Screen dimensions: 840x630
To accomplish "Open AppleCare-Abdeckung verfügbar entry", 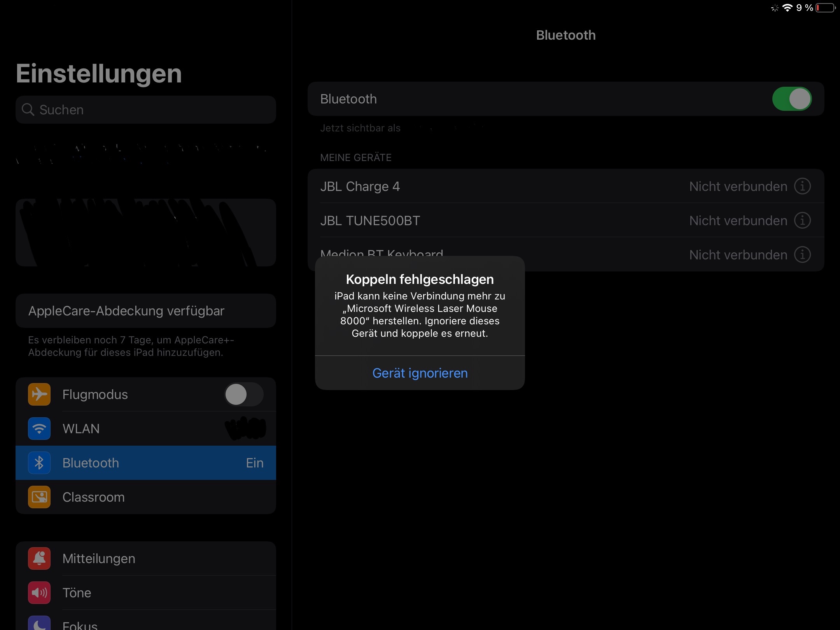I will pos(146,311).
